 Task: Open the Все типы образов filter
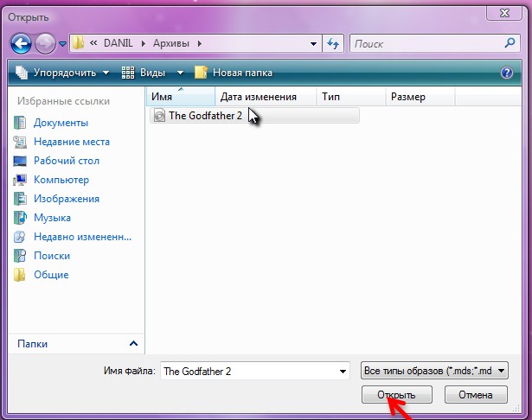[434, 371]
